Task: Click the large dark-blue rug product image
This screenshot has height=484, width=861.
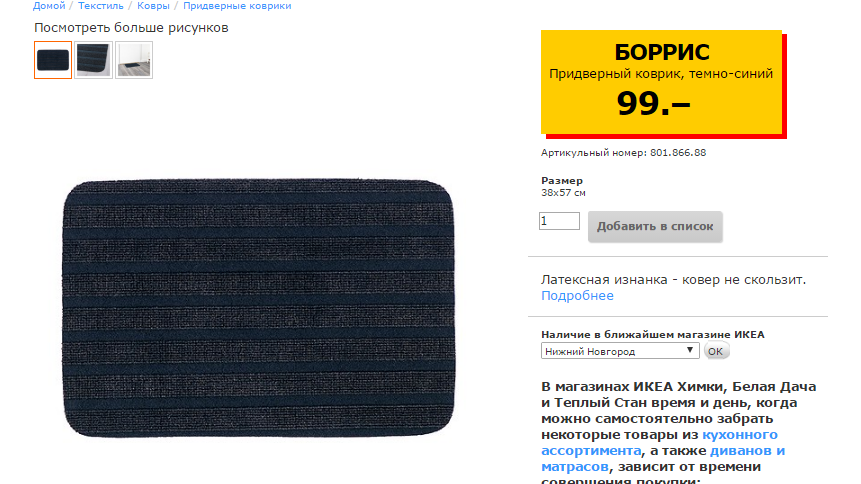Action: (x=259, y=308)
